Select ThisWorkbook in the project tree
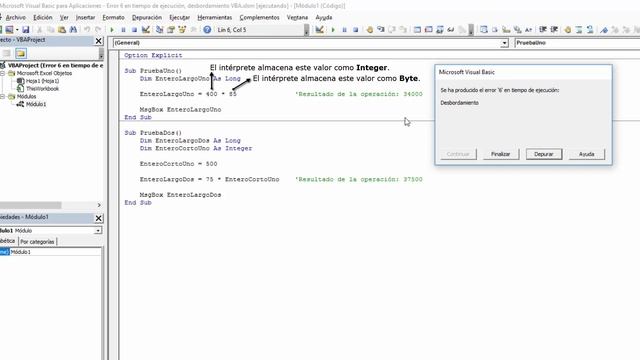Image resolution: width=640 pixels, height=360 pixels. tap(42, 89)
